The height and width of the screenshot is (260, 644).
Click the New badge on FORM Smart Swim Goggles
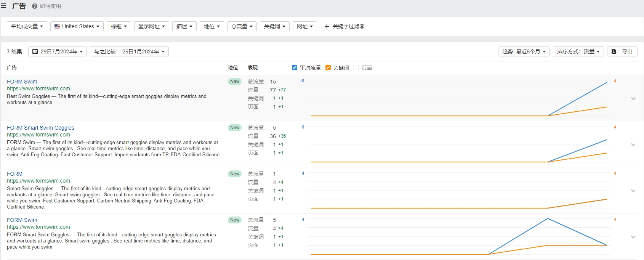click(235, 128)
